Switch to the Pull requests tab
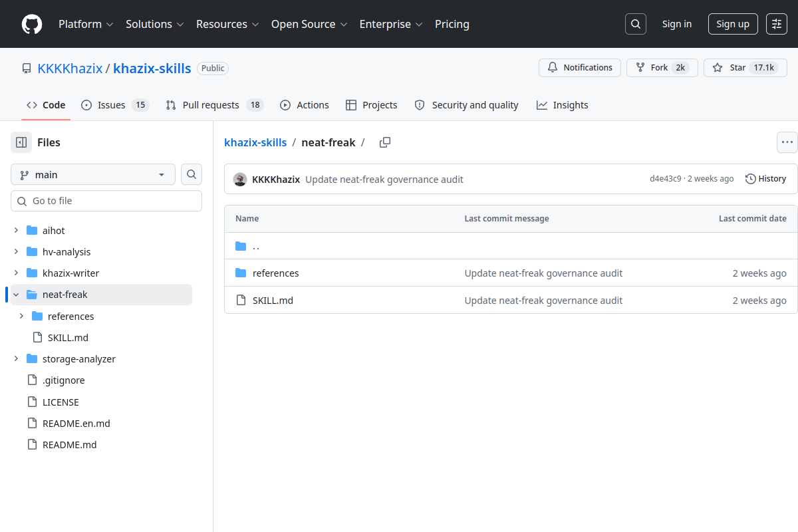The image size is (798, 532). coord(215,105)
